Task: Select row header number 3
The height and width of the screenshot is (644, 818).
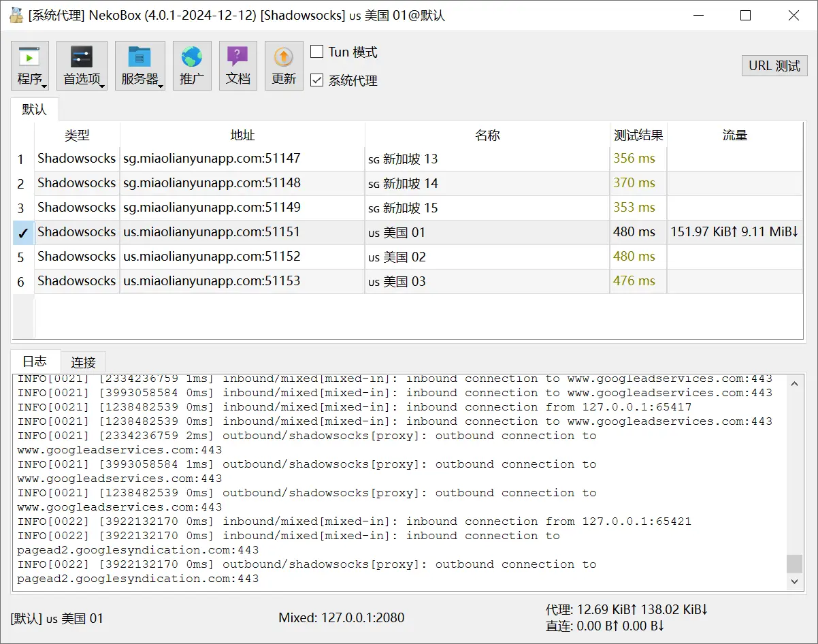Action: pyautogui.click(x=22, y=208)
